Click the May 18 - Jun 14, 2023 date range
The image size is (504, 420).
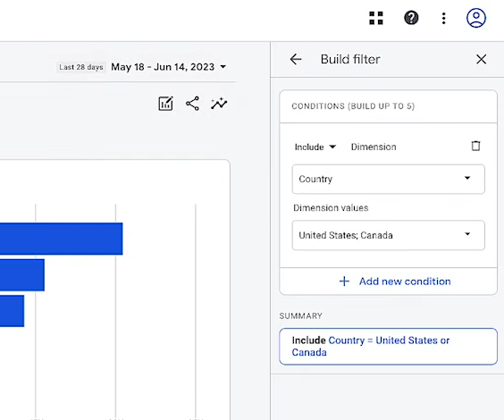coord(163,67)
